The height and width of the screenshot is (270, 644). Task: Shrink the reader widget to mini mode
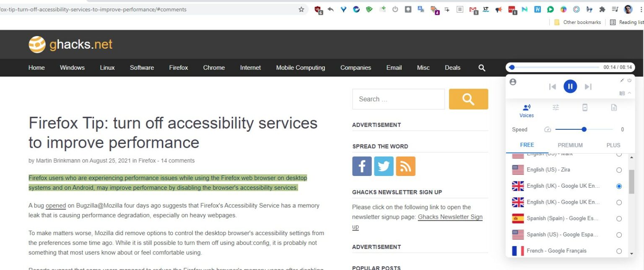coord(622,80)
